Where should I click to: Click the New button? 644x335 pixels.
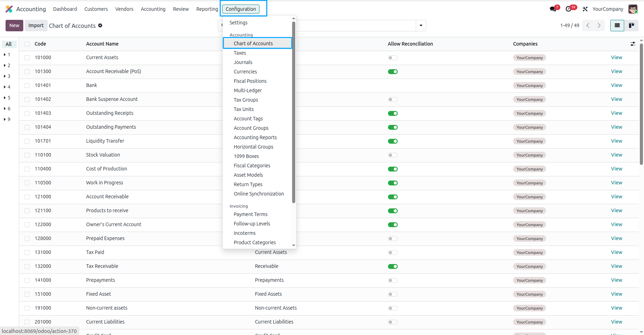pos(14,25)
